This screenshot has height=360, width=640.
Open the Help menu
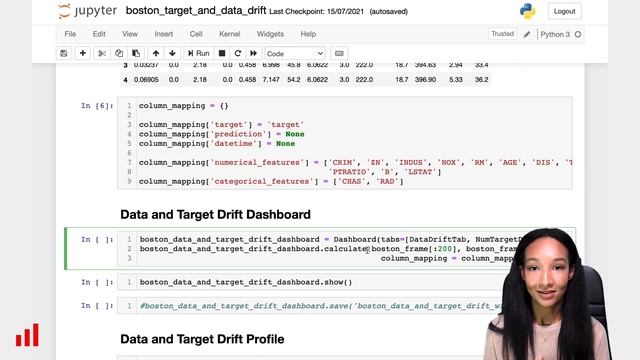click(x=308, y=34)
